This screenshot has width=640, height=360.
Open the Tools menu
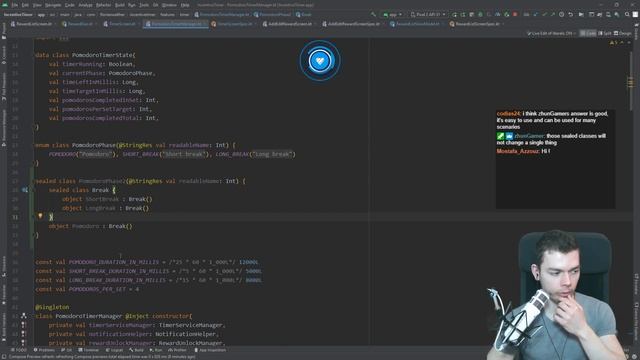[144, 5]
